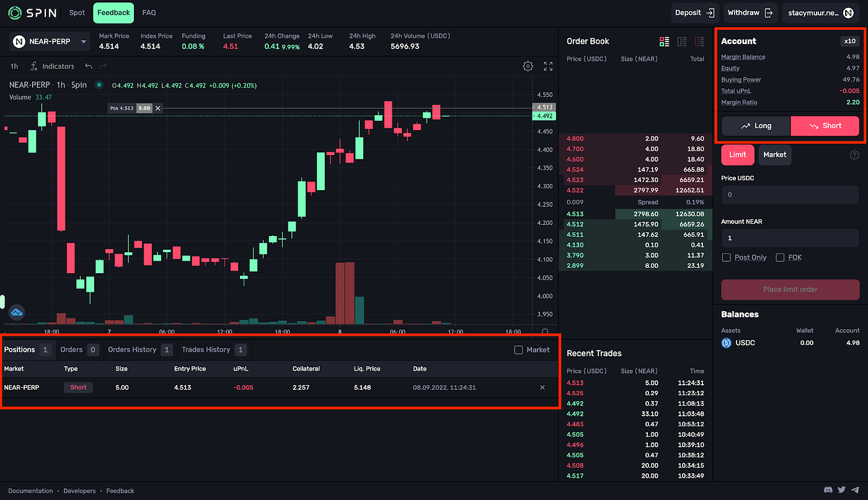Close the NEAR-PERP short position
Image resolution: width=868 pixels, height=500 pixels.
(x=542, y=387)
